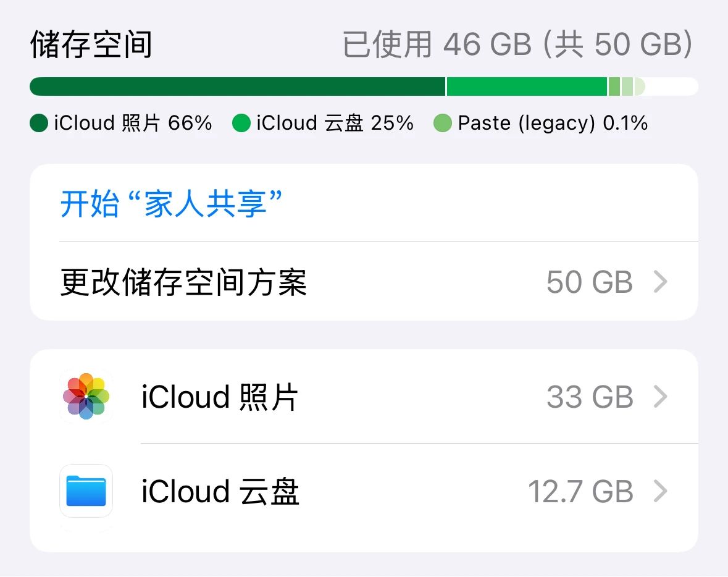Open 更改储存空间方案 row
728x577 pixels.
[364, 282]
